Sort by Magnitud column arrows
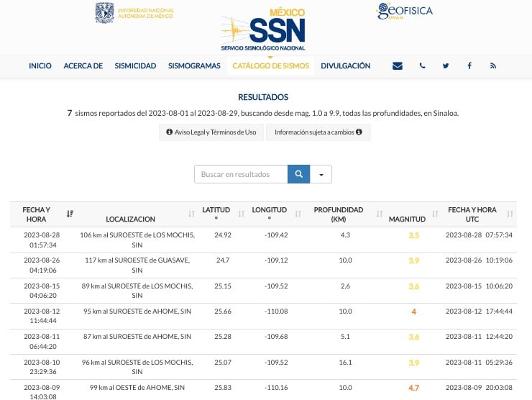This screenshot has width=532, height=400. point(435,214)
